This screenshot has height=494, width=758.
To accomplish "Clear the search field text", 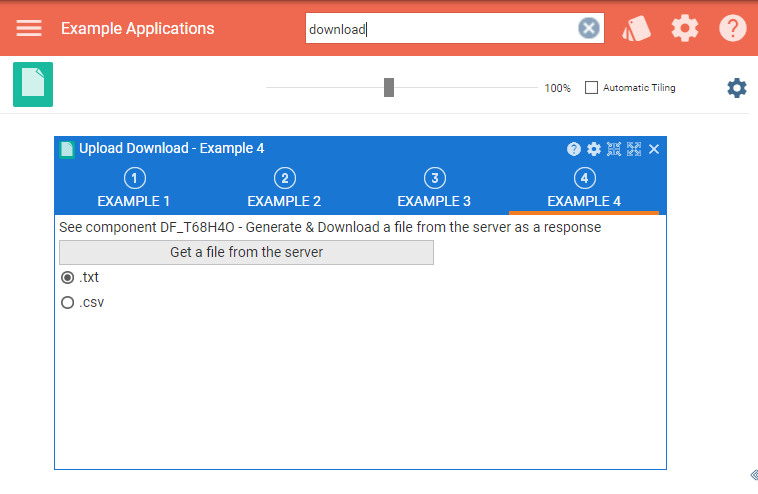I will pyautogui.click(x=589, y=28).
